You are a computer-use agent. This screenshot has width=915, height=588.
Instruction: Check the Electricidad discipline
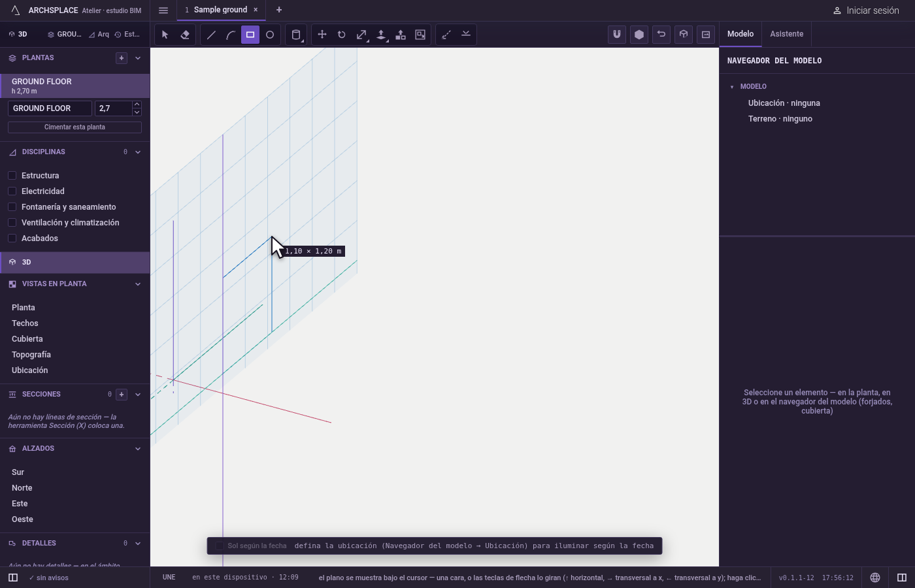click(x=12, y=191)
